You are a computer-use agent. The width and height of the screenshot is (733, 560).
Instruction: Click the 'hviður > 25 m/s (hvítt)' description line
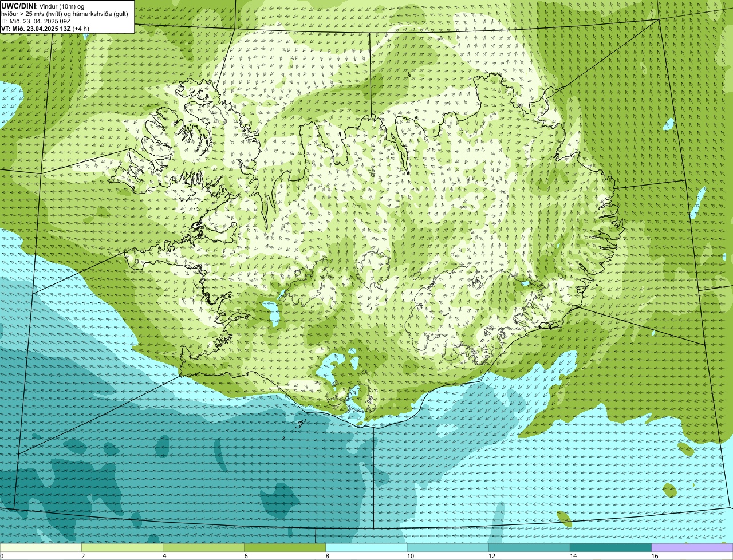(65, 13)
